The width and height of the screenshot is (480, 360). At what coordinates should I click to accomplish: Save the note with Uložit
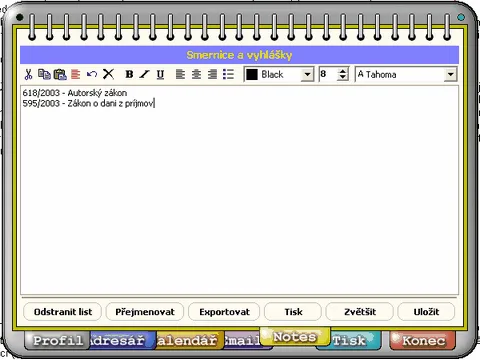click(426, 312)
